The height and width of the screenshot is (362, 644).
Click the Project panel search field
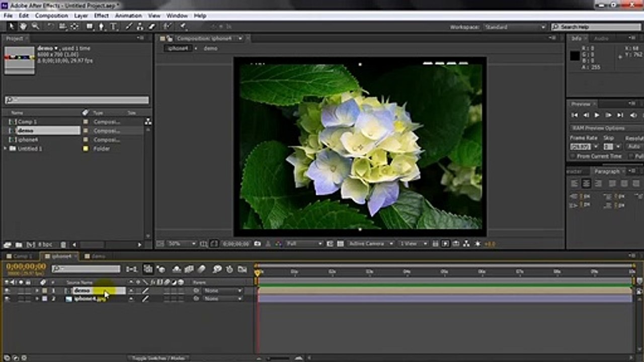pos(77,100)
